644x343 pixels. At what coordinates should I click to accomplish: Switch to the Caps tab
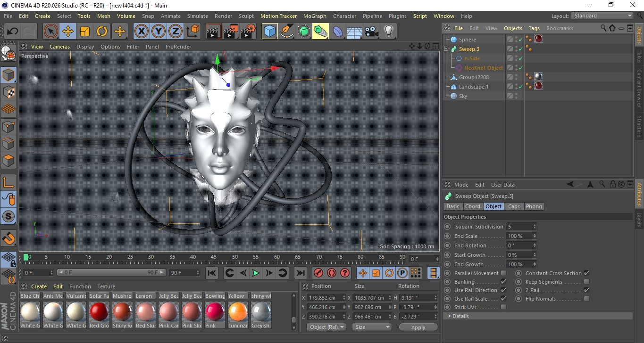[514, 206]
